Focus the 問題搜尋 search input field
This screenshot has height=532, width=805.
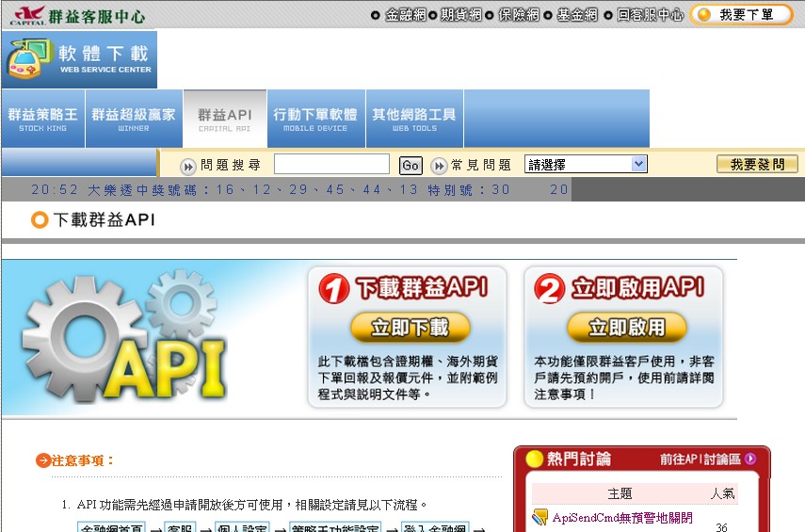point(331,165)
